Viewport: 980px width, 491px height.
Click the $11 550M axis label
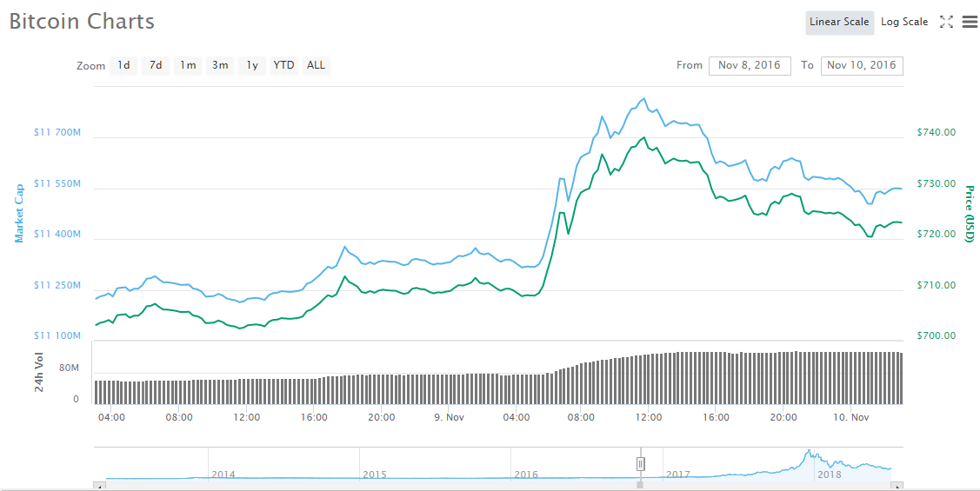57,183
